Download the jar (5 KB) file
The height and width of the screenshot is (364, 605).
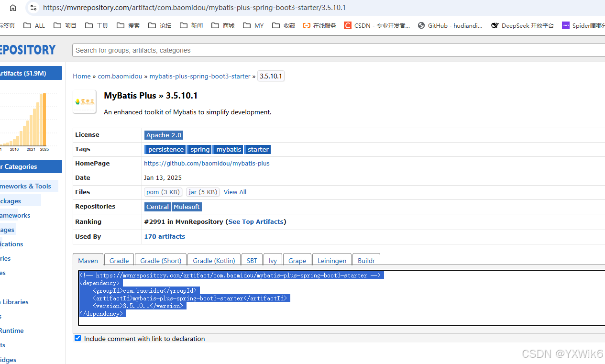203,192
